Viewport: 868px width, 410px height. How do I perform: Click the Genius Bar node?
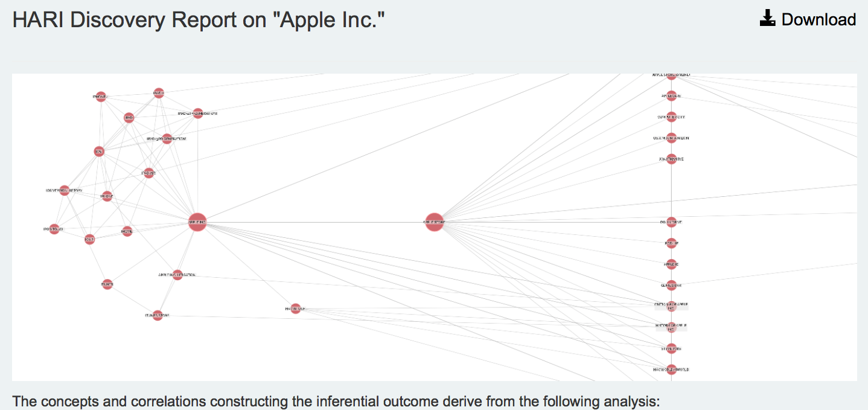(x=671, y=285)
